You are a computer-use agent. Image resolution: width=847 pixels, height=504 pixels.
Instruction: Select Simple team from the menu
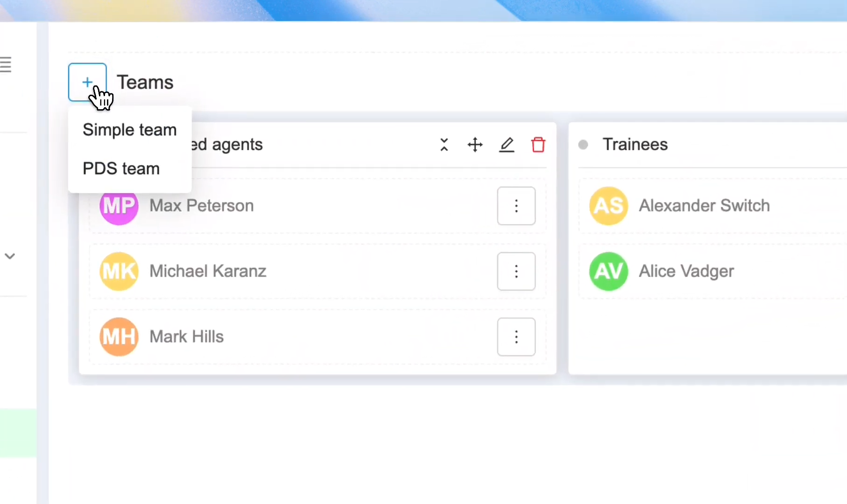coord(130,130)
